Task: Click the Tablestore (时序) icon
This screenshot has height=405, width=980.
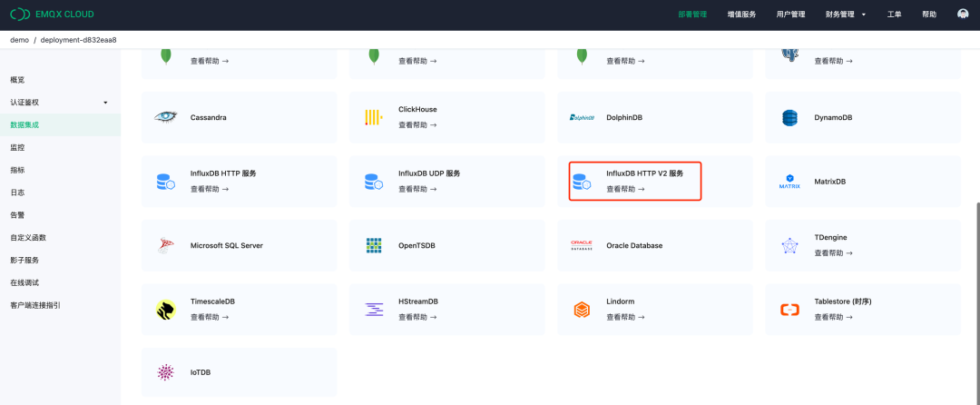Action: point(790,310)
